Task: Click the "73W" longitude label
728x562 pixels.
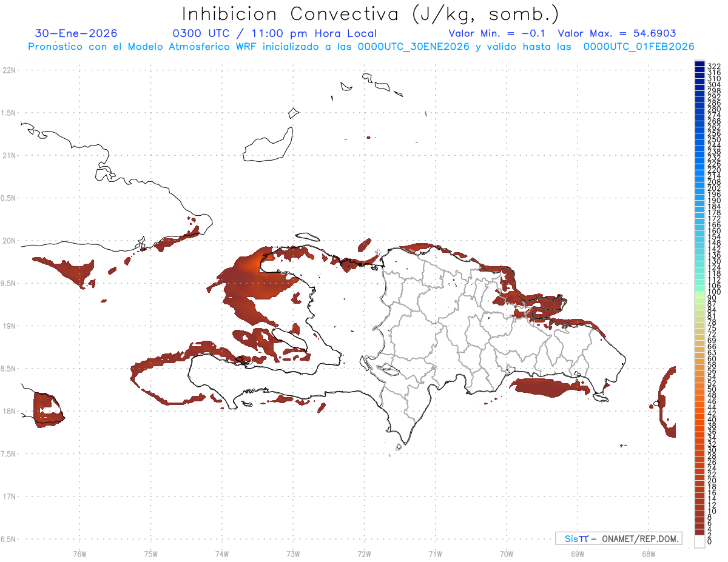Action: coord(293,554)
